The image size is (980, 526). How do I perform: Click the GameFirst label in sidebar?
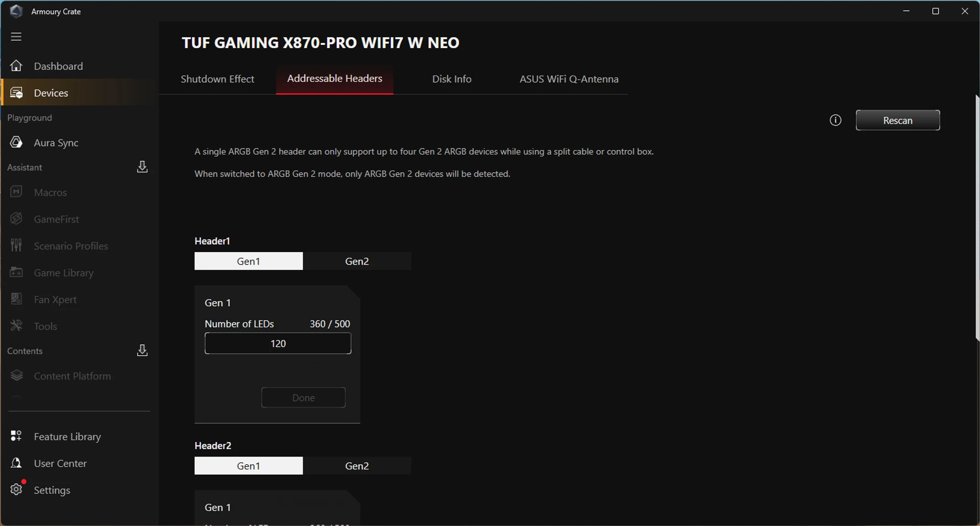pos(57,219)
